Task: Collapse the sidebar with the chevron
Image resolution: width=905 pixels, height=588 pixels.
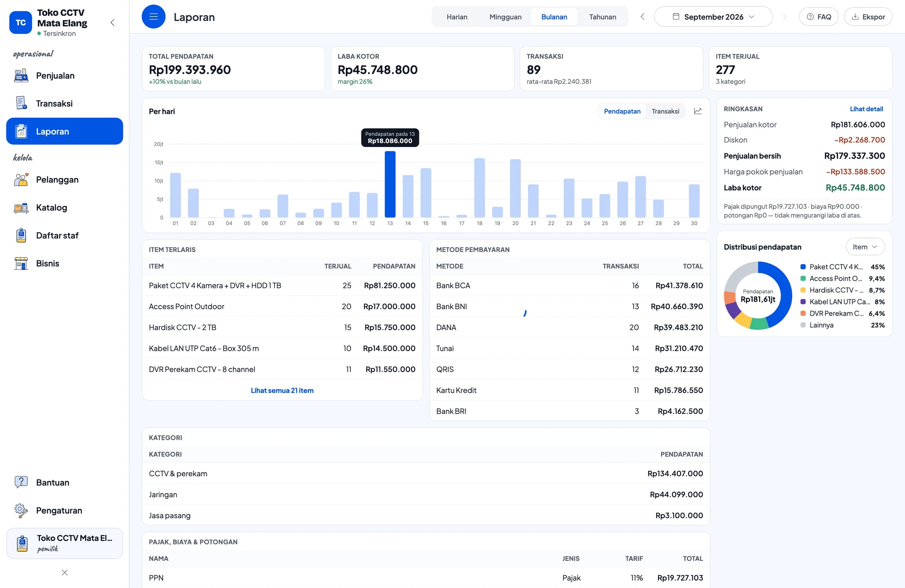Action: pyautogui.click(x=112, y=22)
